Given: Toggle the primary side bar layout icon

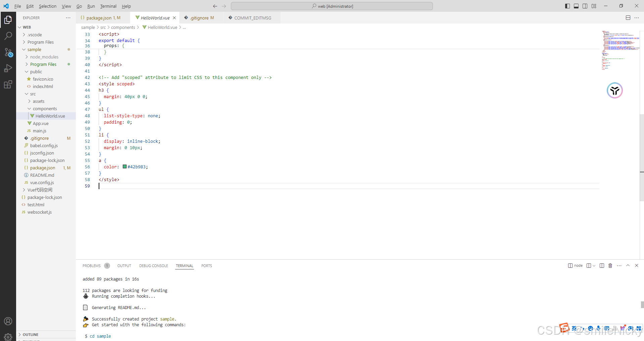Looking at the screenshot, I should [567, 6].
